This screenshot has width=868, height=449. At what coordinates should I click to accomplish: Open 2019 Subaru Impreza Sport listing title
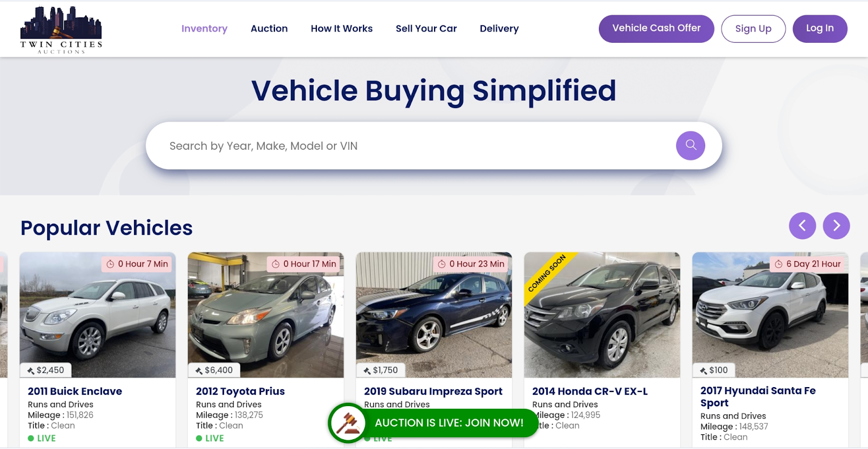pyautogui.click(x=433, y=391)
